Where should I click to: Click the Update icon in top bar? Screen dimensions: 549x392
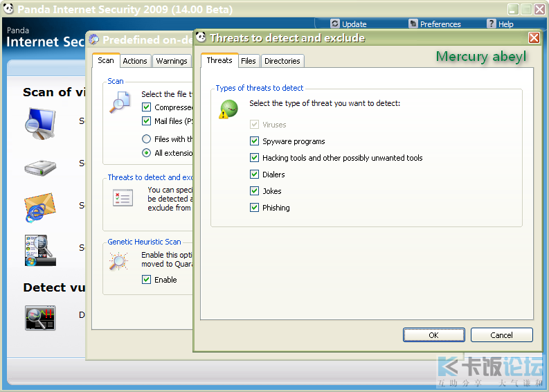[335, 24]
